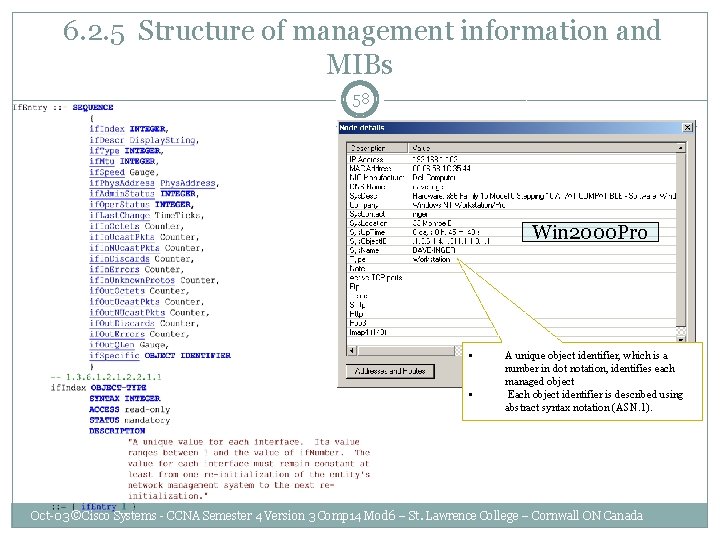Screen dimensions: 720x540
Task: Open the ifInOctets link
Action: pyautogui.click(x=114, y=226)
